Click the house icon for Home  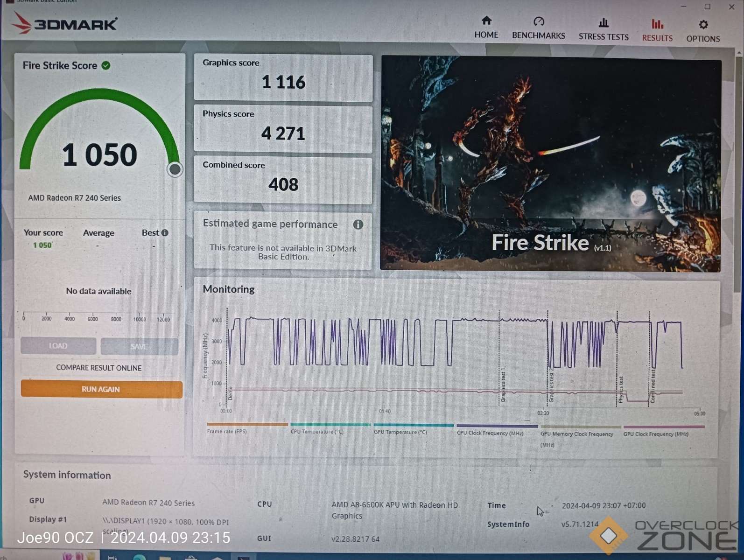click(x=486, y=21)
